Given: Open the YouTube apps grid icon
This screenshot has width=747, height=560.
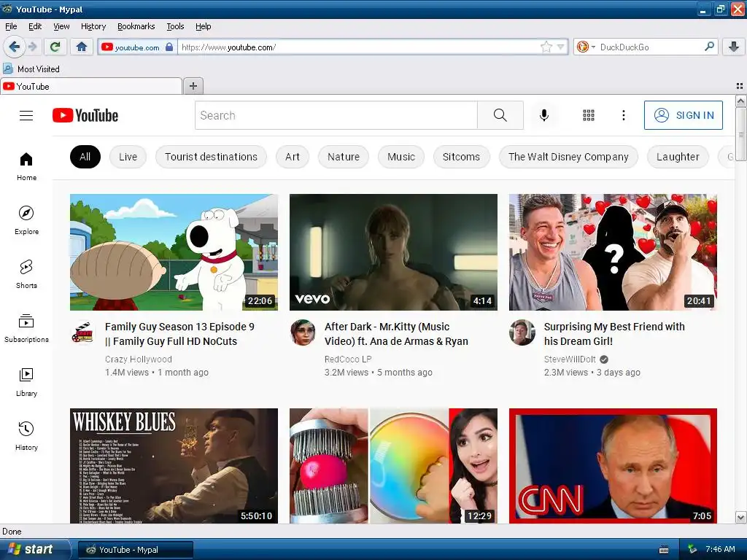Looking at the screenshot, I should tap(589, 115).
